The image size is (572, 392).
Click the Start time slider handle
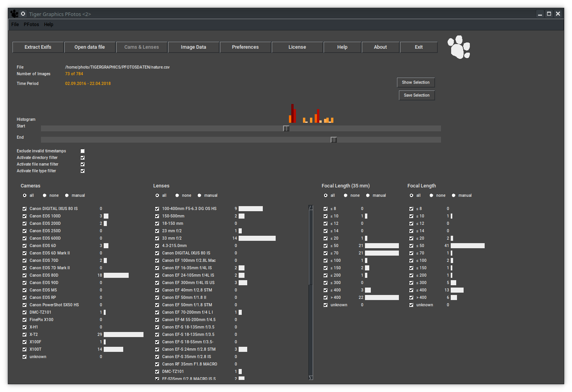point(286,129)
